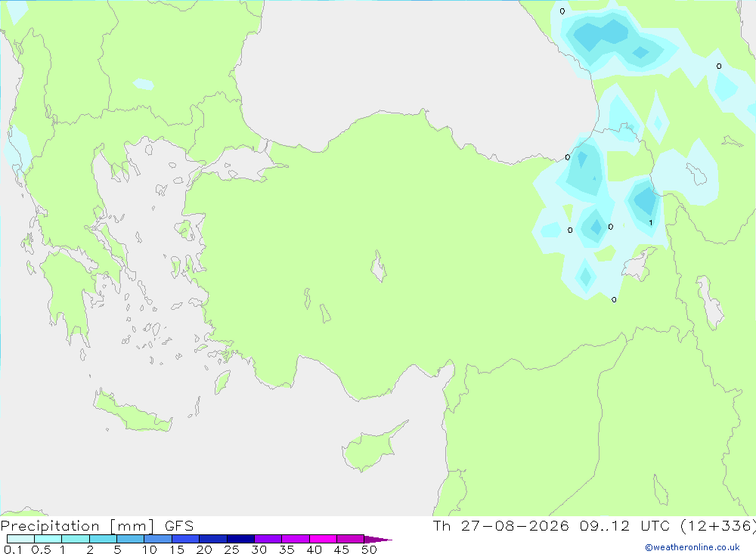Click the "(12+336)" forecast offset text
The image size is (756, 554).
[718, 526]
